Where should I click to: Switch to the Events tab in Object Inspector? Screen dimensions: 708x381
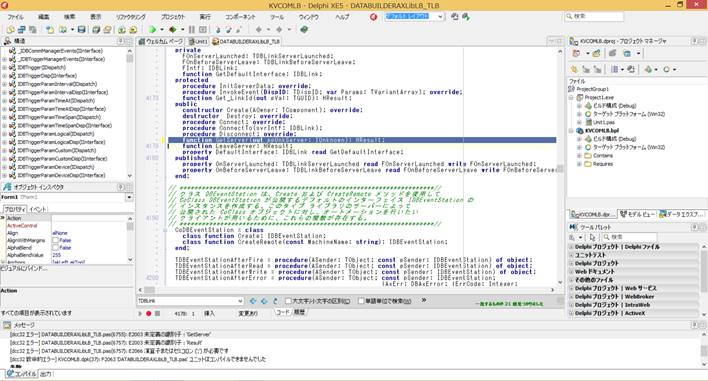[x=37, y=209]
